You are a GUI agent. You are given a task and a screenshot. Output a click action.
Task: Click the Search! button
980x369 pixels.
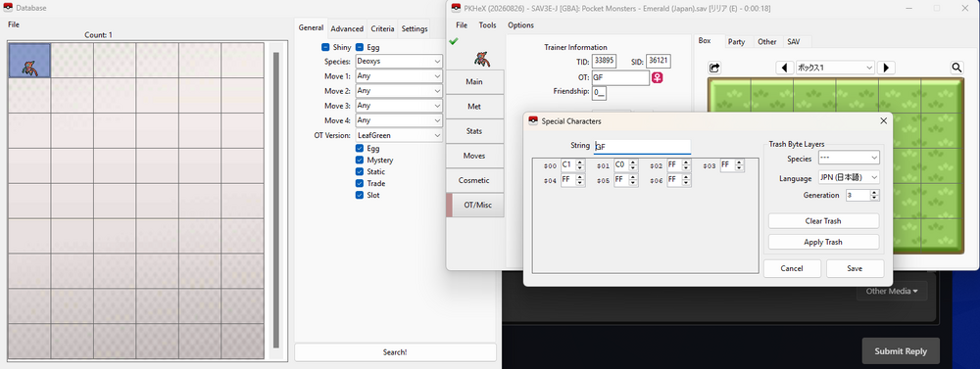(x=395, y=352)
